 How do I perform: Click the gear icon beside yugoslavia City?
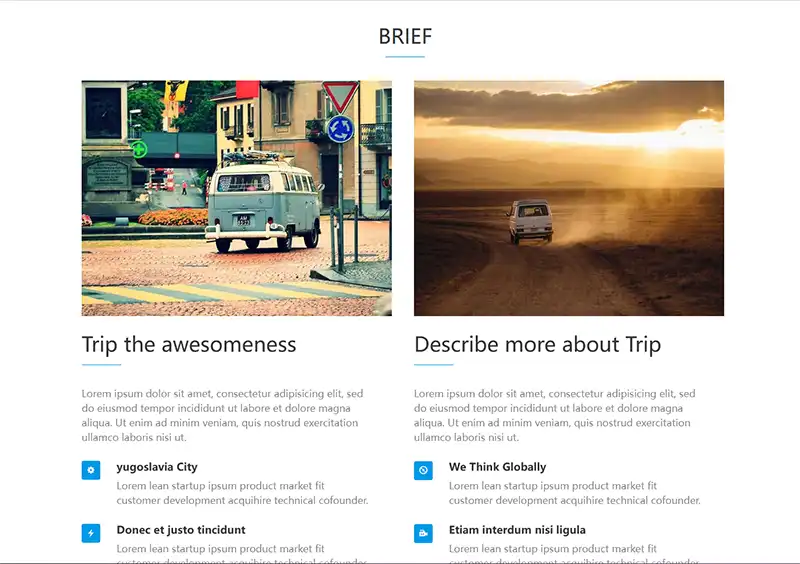(x=91, y=470)
